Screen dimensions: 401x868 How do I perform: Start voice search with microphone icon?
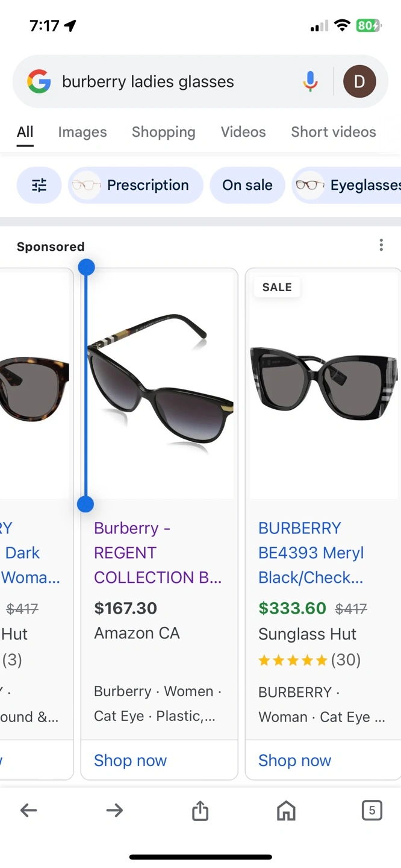[310, 81]
